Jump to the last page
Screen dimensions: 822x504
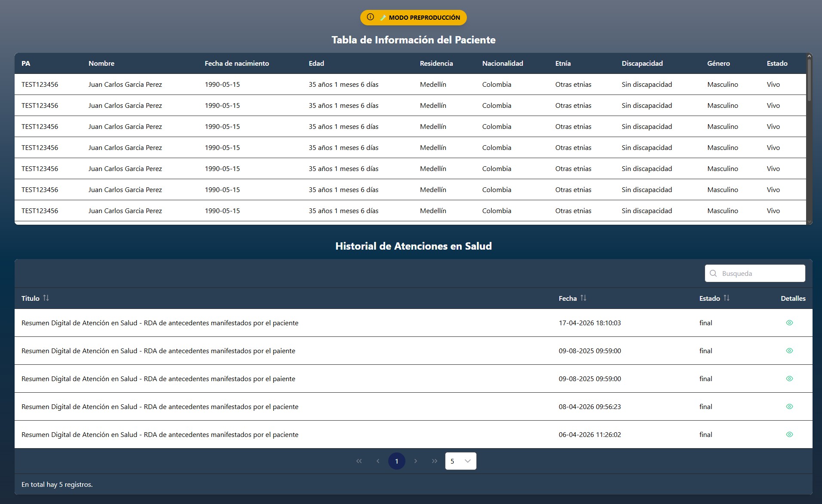435,461
